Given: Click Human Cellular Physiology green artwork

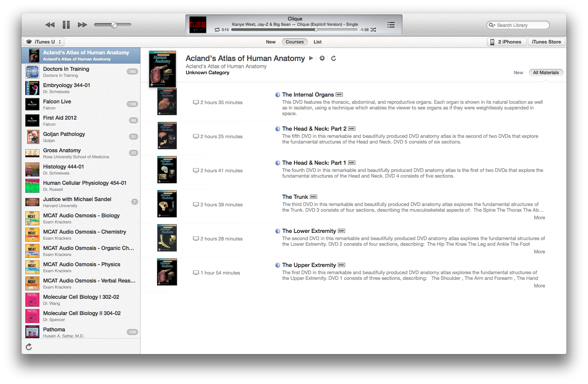Looking at the screenshot, I should 32,186.
